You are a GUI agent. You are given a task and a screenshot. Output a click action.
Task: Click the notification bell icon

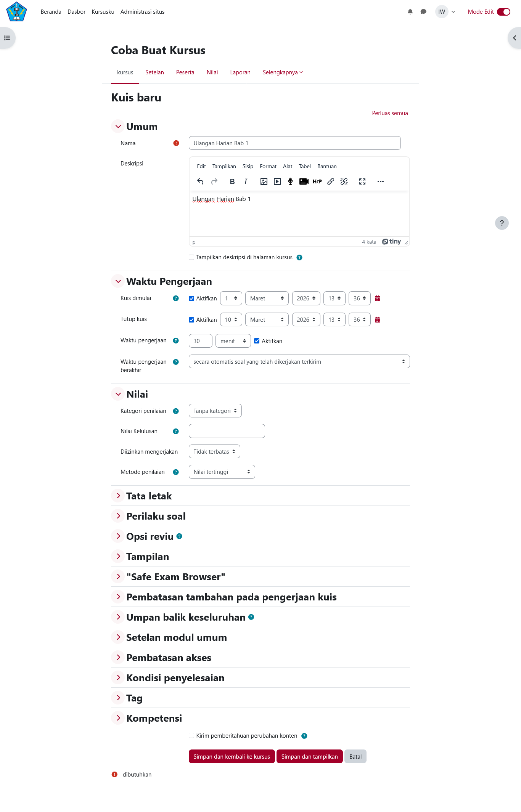(410, 12)
